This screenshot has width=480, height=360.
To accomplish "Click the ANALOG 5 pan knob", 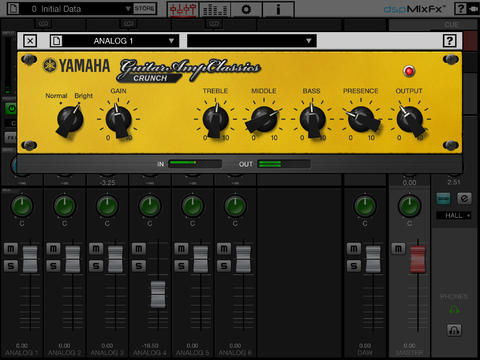I will 193,206.
